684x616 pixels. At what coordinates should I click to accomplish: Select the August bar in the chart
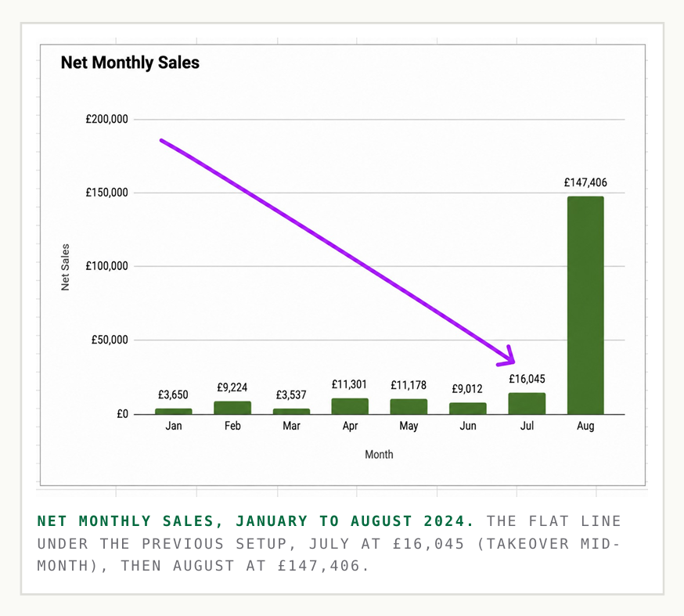[585, 305]
